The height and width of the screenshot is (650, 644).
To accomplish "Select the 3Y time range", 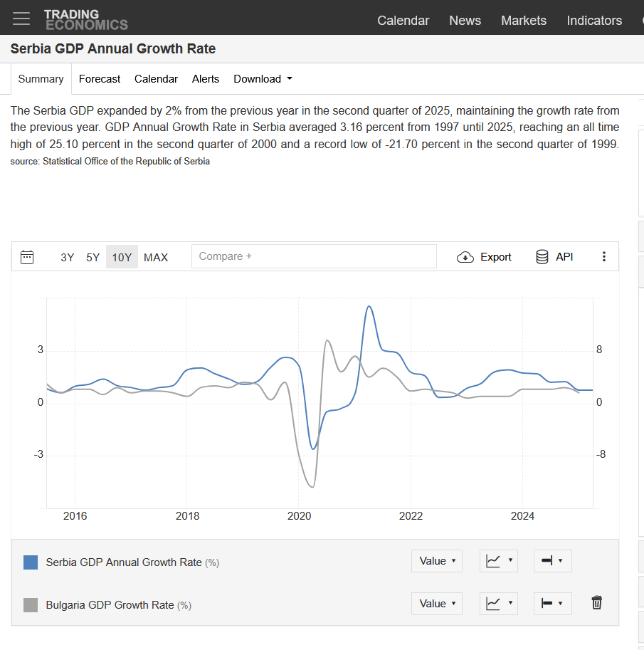I will pos(67,258).
